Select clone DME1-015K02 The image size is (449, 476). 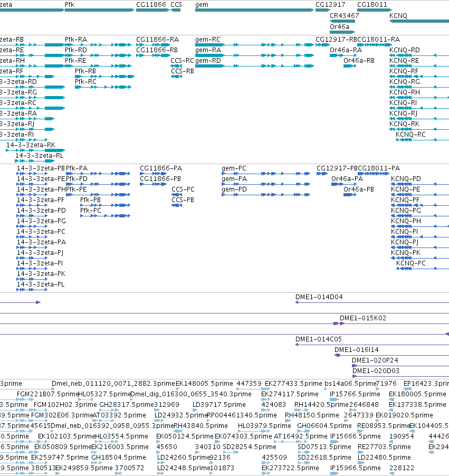[363, 318]
